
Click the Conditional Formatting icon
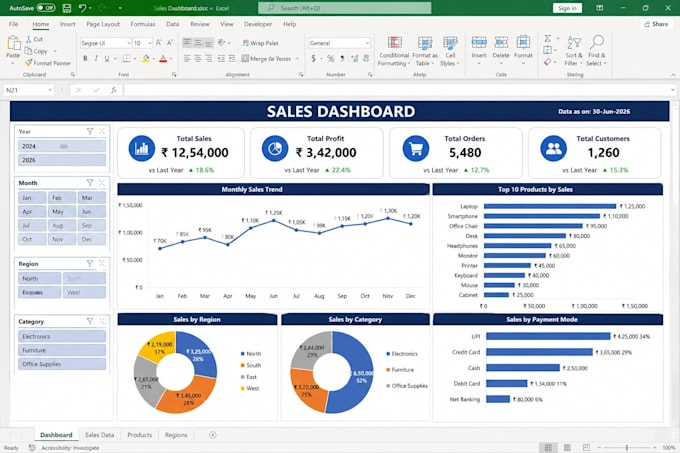[x=394, y=43]
